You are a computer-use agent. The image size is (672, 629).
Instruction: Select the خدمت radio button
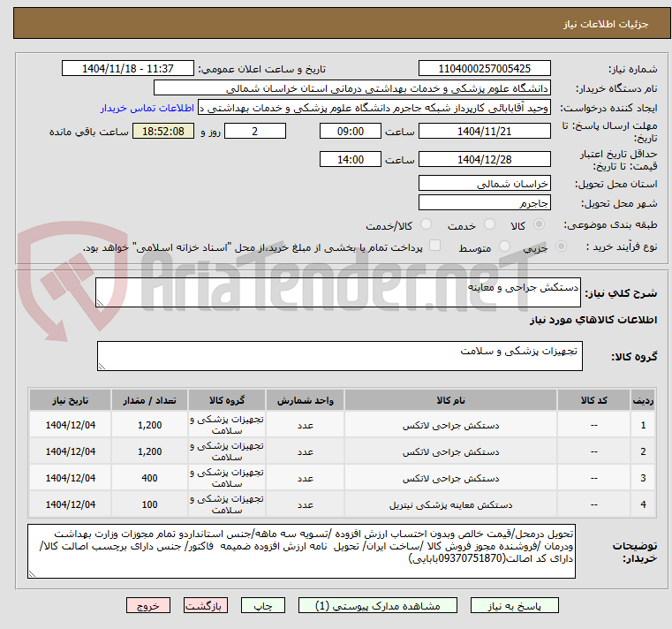point(489,224)
